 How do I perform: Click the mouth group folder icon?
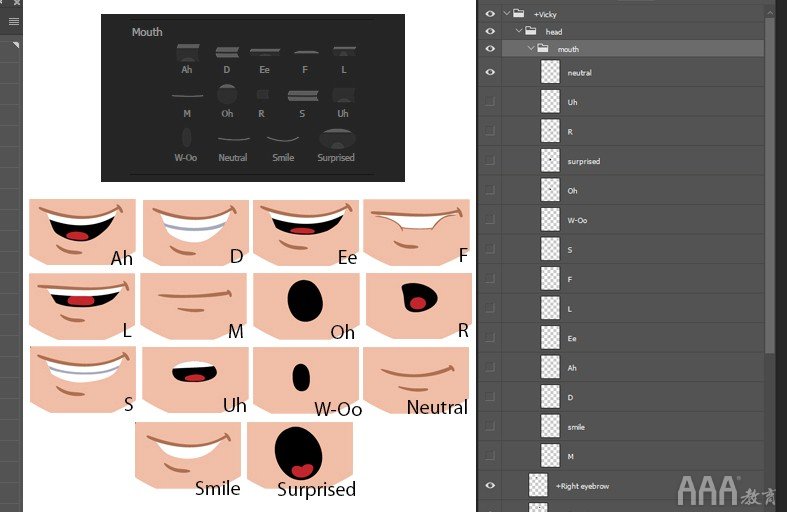point(543,49)
